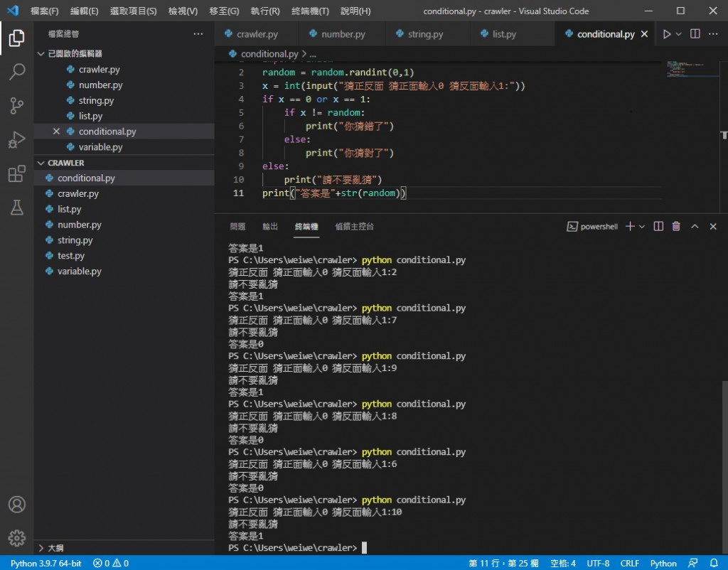This screenshot has width=728, height=570.
Task: Click the VS Code logo icon
Action: (x=13, y=10)
